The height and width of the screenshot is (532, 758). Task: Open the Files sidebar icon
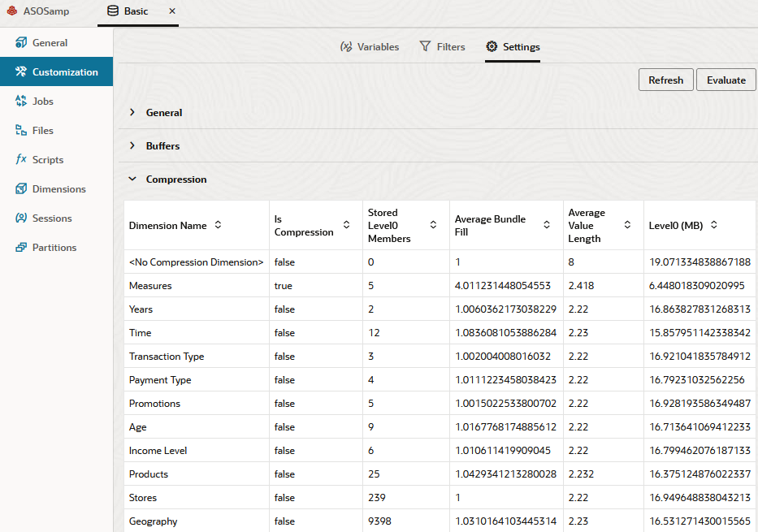coord(21,131)
